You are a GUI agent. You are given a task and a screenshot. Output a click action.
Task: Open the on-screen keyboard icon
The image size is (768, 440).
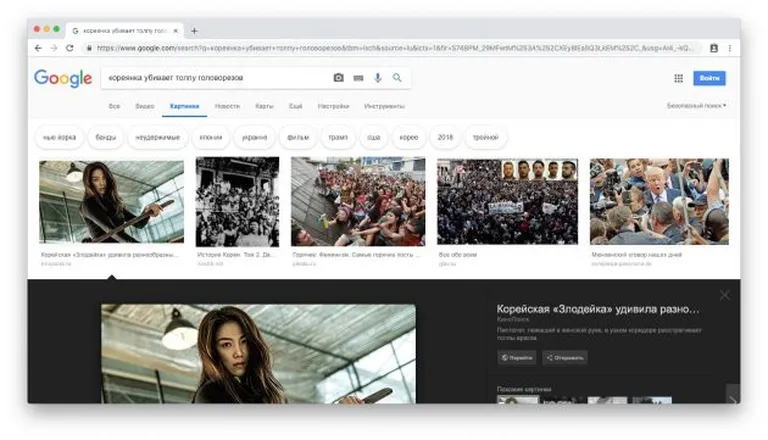(359, 78)
